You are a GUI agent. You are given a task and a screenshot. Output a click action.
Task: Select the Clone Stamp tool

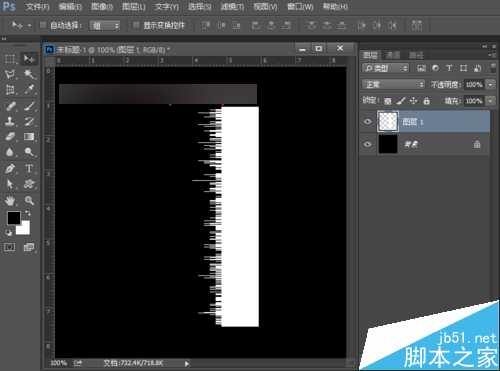[10, 121]
